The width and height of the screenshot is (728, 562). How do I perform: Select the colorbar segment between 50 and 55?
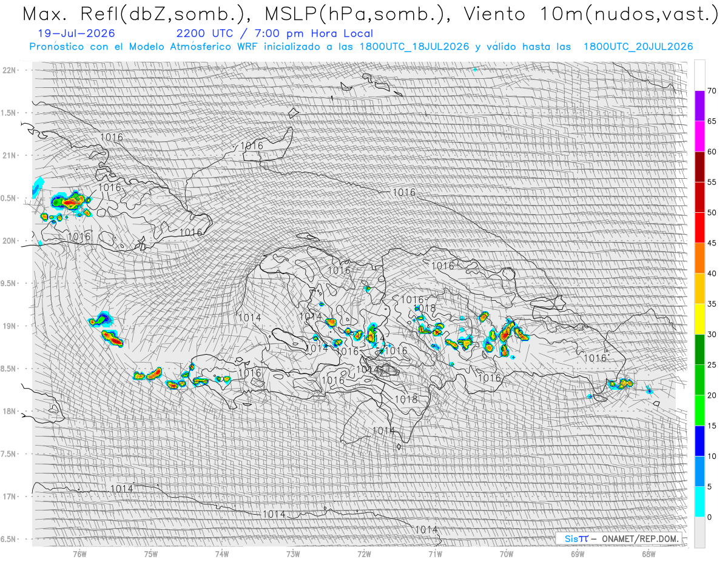[699, 197]
